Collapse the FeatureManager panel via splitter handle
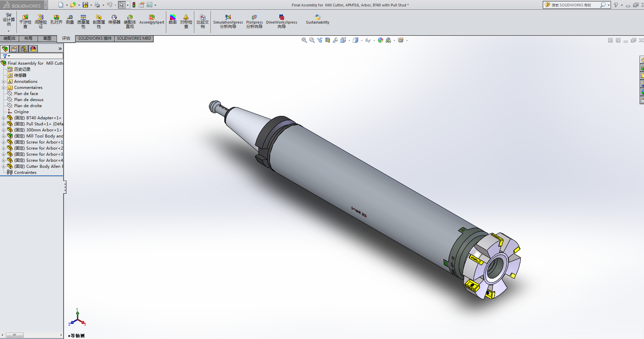Viewport: 644px width, 339px height. coord(65,187)
